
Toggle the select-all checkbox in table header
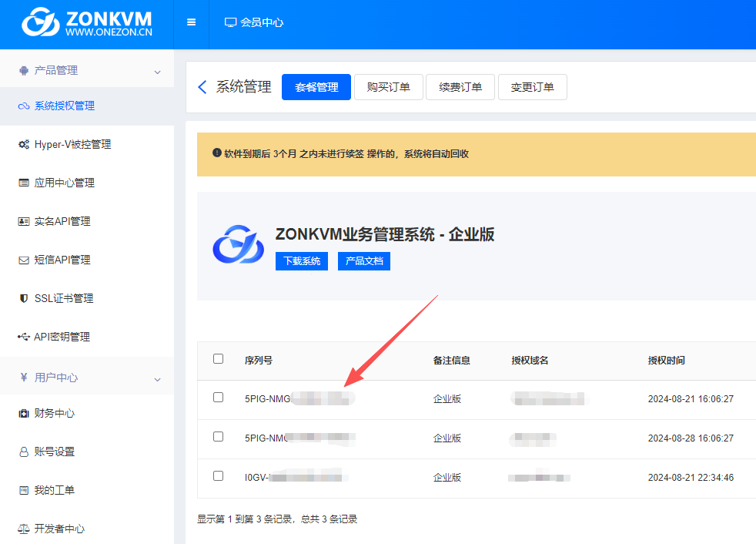pyautogui.click(x=218, y=359)
